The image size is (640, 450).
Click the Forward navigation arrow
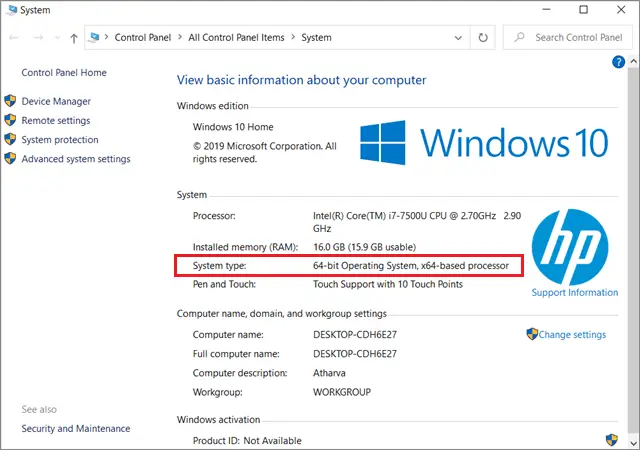click(38, 38)
